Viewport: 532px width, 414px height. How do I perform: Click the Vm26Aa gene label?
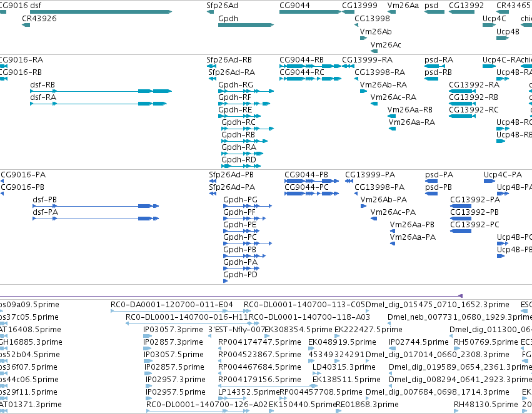tap(403, 6)
